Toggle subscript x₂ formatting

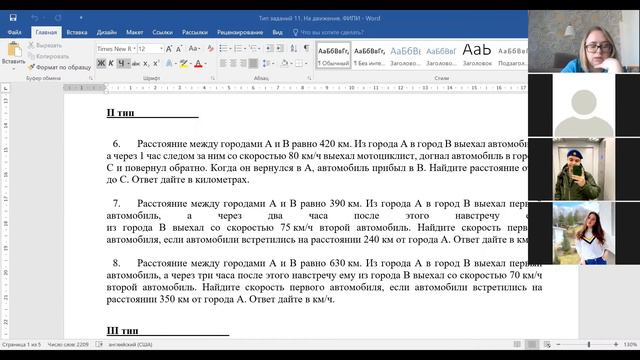pyautogui.click(x=146, y=63)
